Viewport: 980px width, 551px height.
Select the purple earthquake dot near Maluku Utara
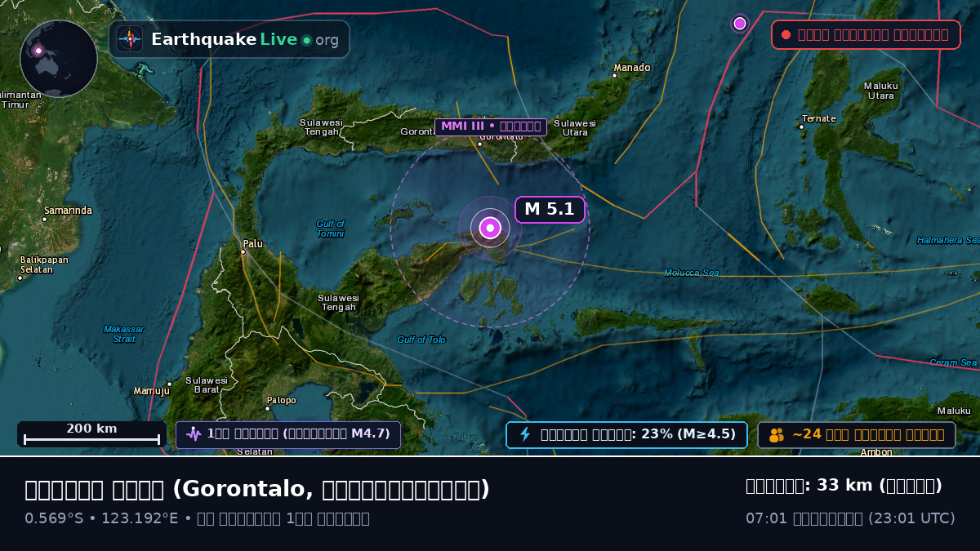(740, 23)
